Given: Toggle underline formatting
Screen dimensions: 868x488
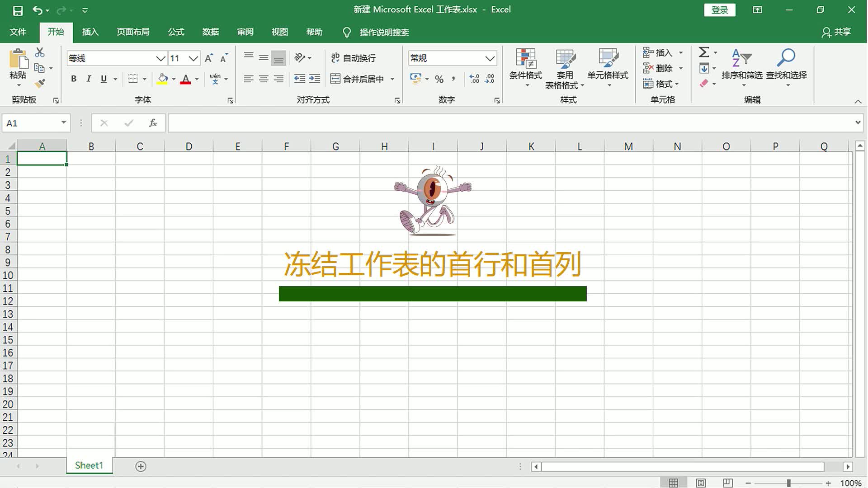Looking at the screenshot, I should (103, 79).
